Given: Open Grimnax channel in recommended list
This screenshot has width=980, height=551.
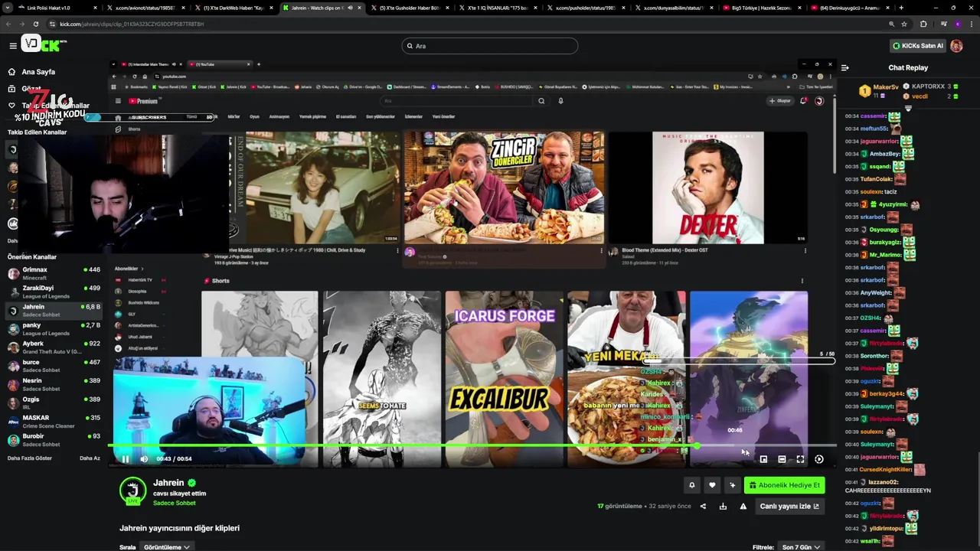Looking at the screenshot, I should coord(54,273).
